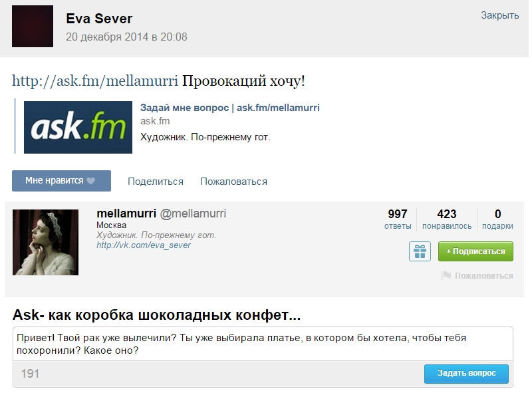Click the Поделиться link
Viewport: 532px width, 399px height.
tap(156, 182)
